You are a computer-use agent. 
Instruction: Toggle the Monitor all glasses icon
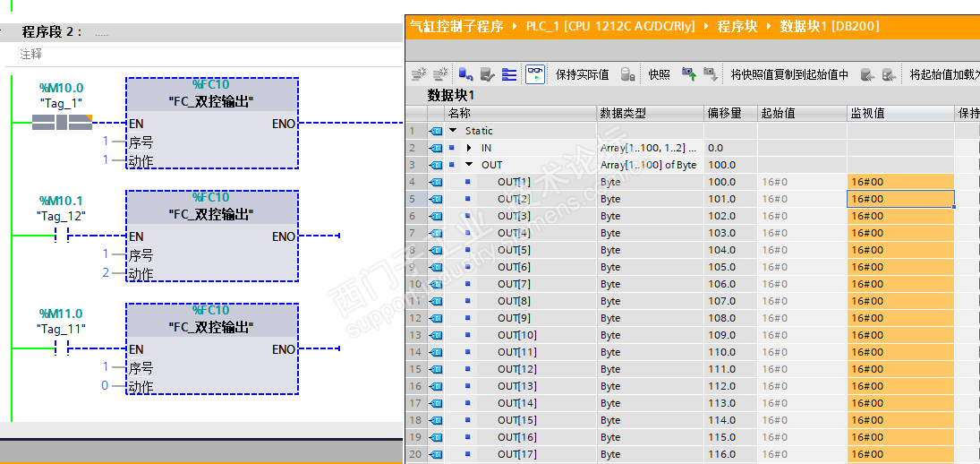point(534,74)
